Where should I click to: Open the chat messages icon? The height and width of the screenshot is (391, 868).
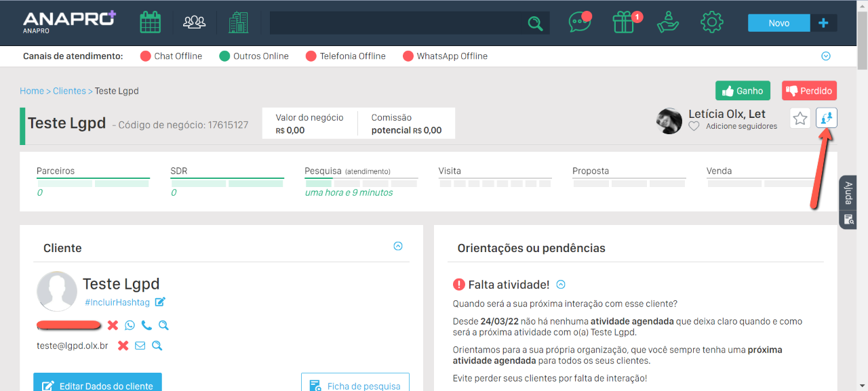pos(579,22)
